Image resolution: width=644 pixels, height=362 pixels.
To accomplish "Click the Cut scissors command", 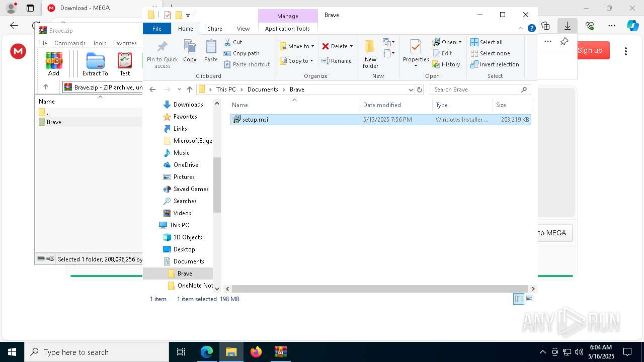I will (233, 42).
